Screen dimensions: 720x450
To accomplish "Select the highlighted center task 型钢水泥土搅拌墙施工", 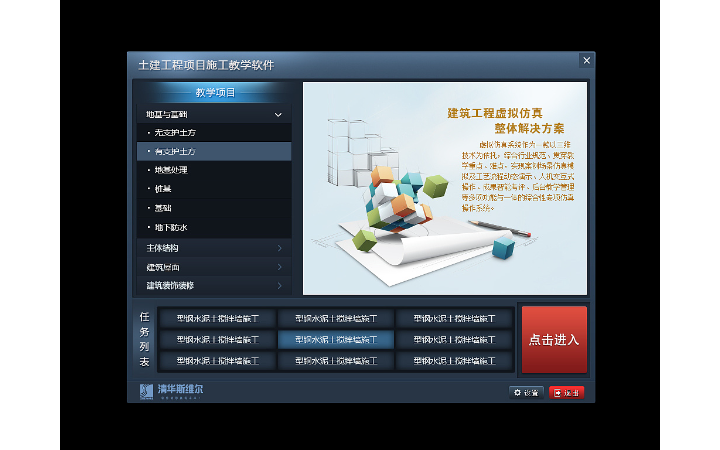I will [x=335, y=340].
